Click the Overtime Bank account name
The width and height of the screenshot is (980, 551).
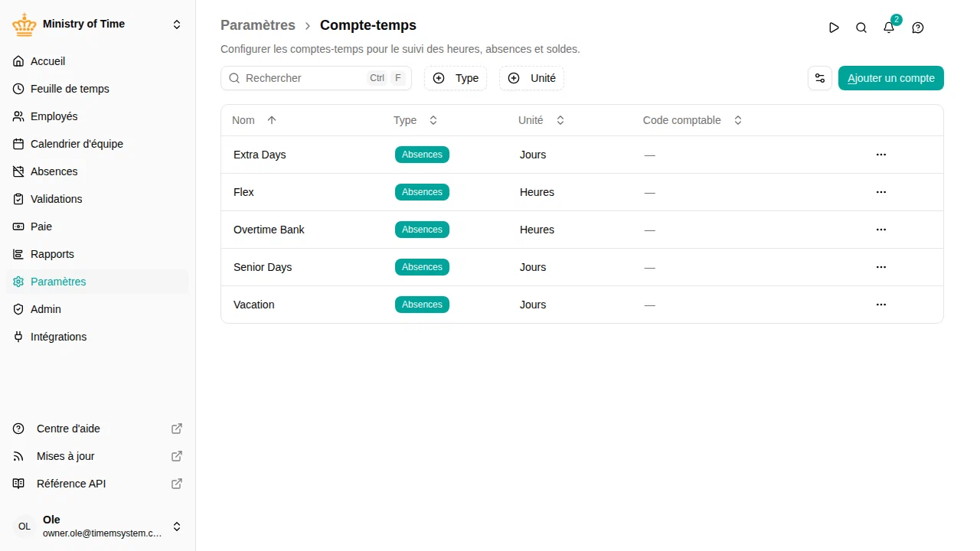[269, 230]
